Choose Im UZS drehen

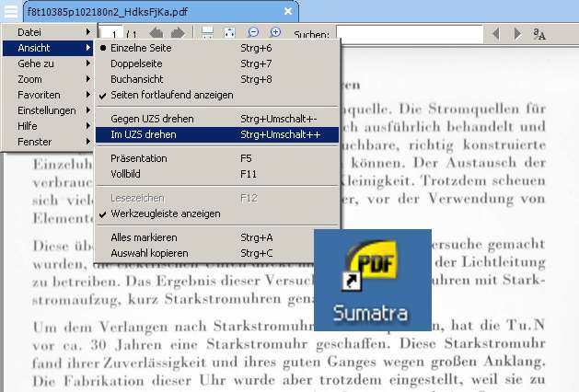click(x=217, y=134)
